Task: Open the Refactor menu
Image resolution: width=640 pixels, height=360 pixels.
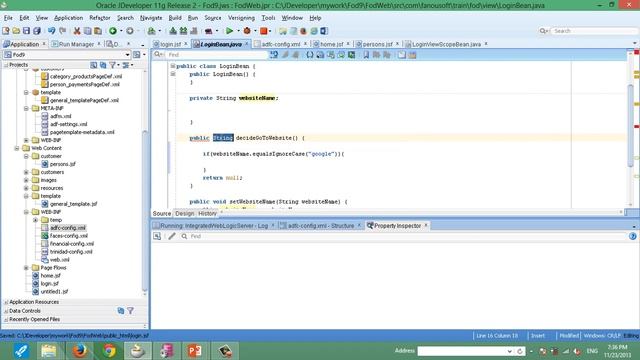Action: [100, 18]
